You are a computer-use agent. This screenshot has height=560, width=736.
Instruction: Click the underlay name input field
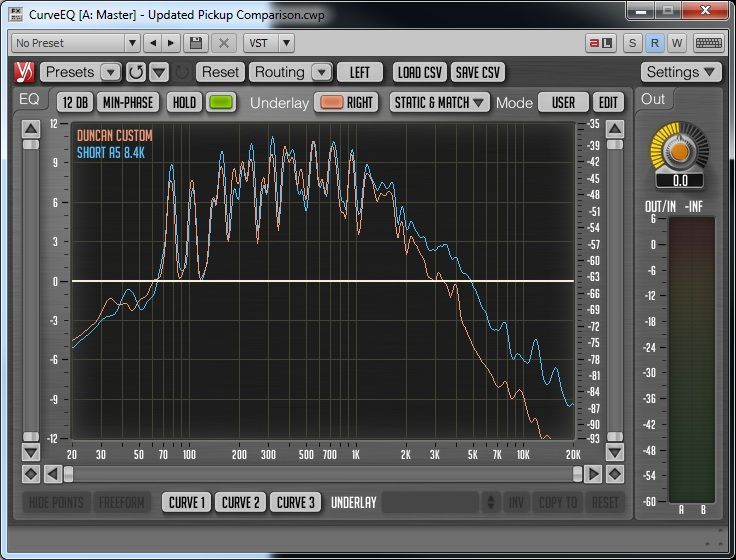point(430,503)
